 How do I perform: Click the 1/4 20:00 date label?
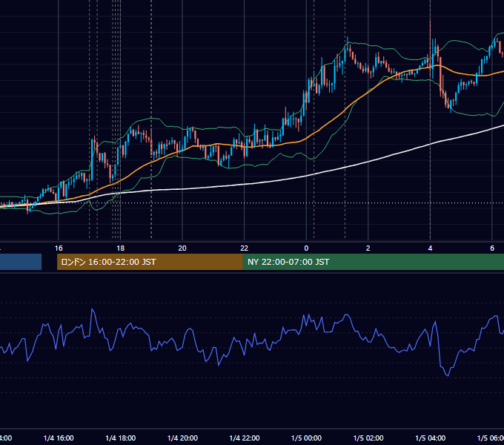point(182,438)
